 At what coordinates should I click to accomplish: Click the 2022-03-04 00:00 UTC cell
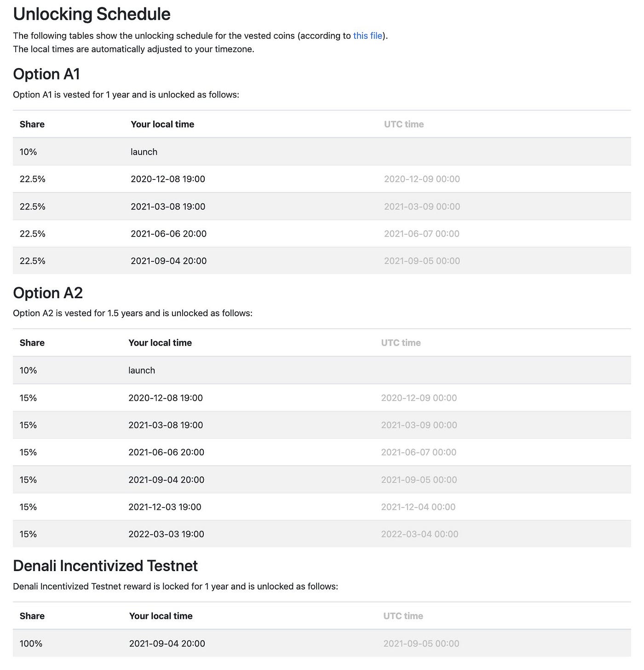(420, 534)
